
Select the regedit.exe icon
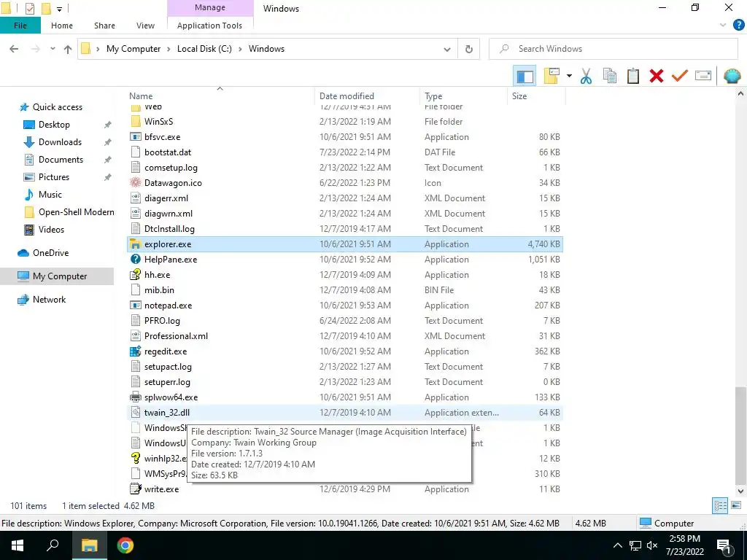point(136,351)
